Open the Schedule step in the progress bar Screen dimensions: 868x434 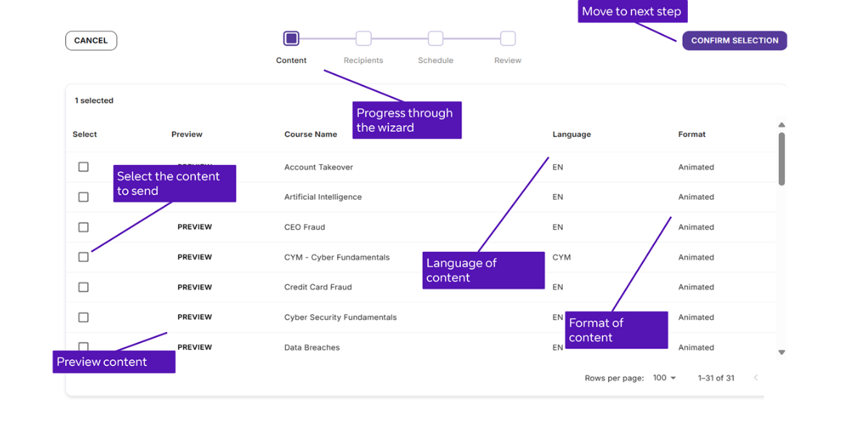click(x=435, y=38)
